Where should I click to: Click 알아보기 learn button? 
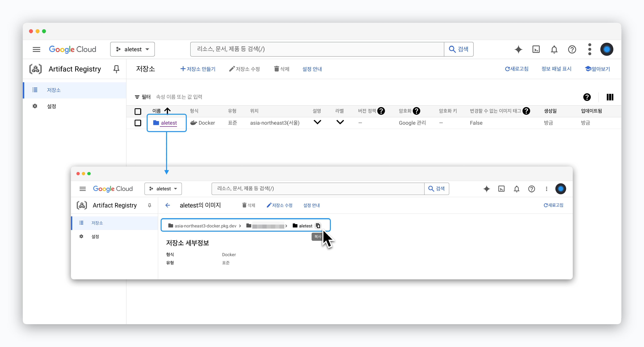point(597,69)
